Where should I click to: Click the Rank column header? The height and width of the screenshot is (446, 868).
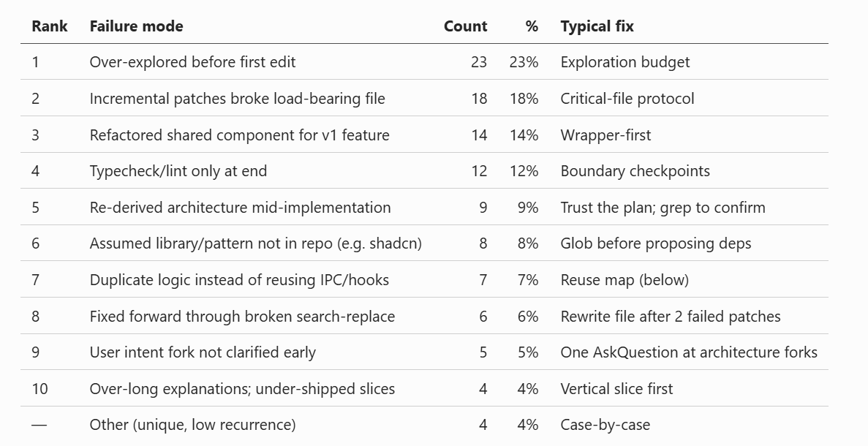pos(49,26)
